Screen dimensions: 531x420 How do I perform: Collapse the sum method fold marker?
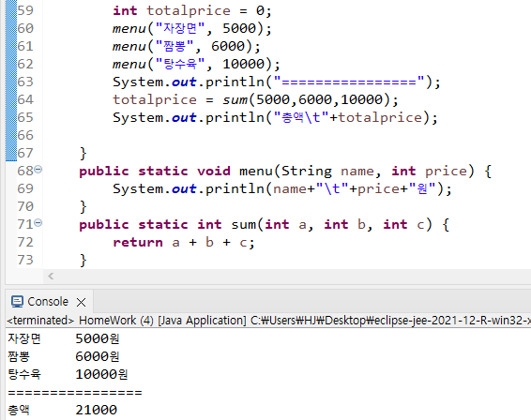click(38, 223)
